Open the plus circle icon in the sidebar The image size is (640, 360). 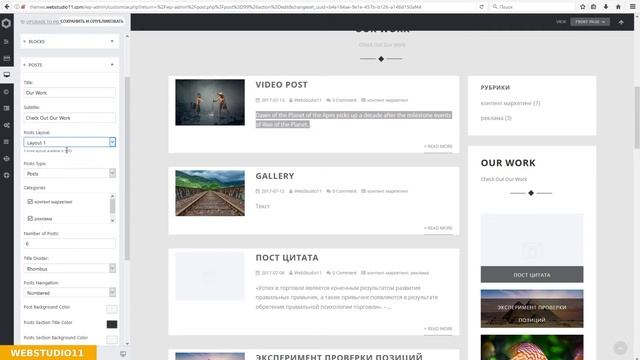point(7,175)
